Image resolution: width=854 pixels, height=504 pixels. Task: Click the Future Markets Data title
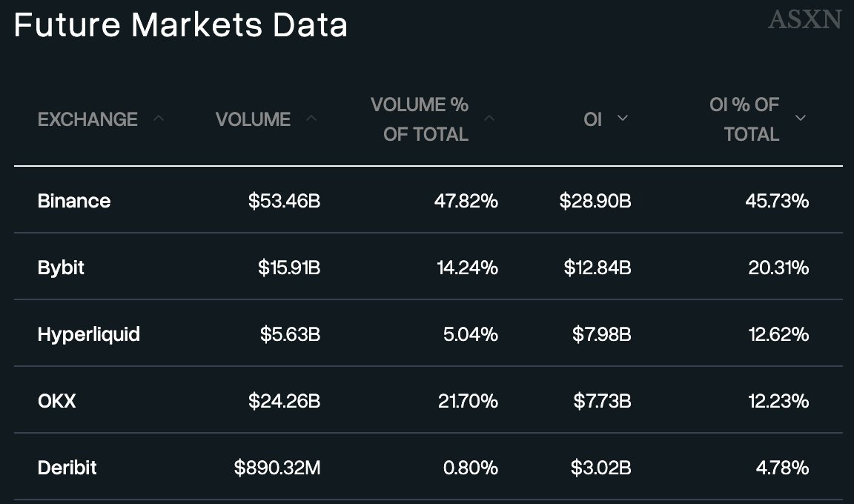tap(181, 25)
